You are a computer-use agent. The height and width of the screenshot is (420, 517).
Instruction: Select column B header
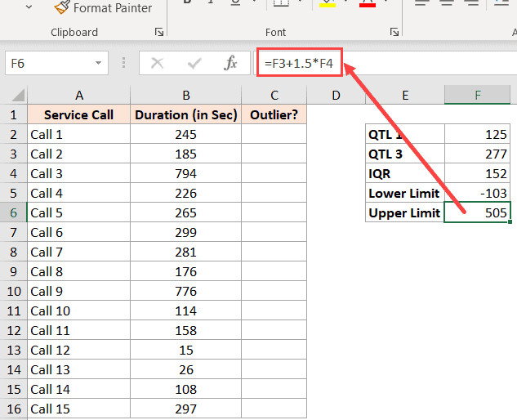(x=185, y=96)
